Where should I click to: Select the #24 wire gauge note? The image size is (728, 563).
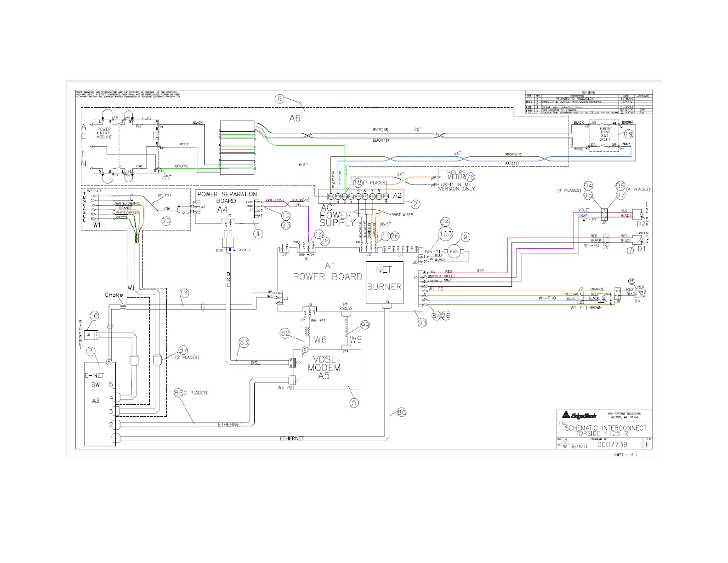click(480, 270)
